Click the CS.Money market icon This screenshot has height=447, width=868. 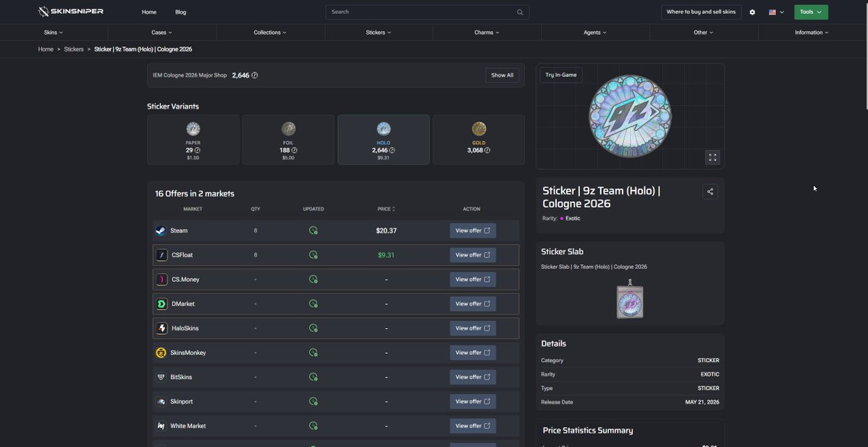click(x=161, y=279)
